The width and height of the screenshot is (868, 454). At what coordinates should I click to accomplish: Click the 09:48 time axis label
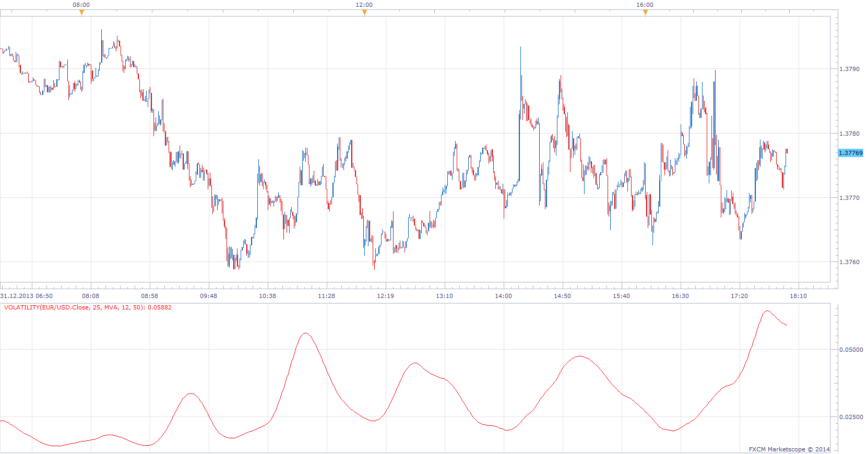pos(209,296)
